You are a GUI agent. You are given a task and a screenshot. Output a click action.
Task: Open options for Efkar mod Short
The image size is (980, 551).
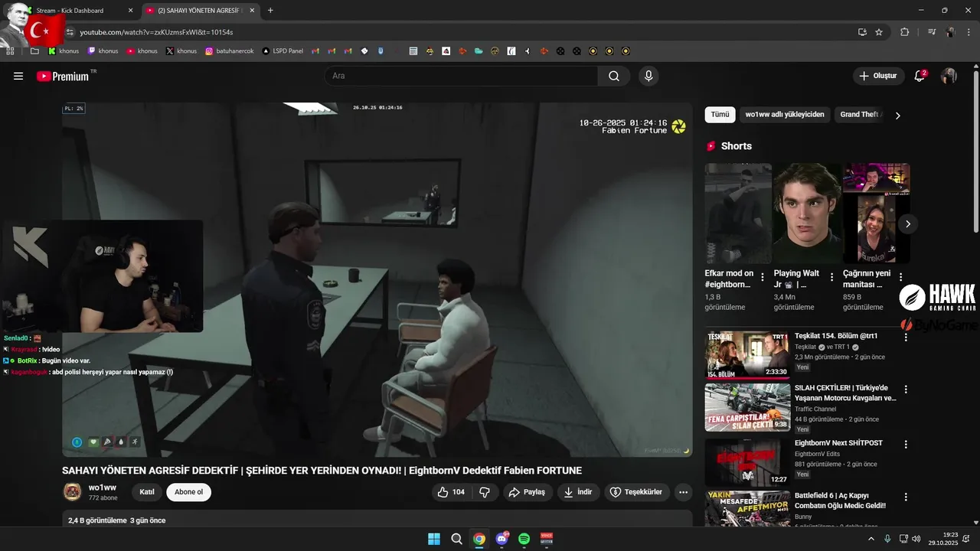pyautogui.click(x=763, y=277)
